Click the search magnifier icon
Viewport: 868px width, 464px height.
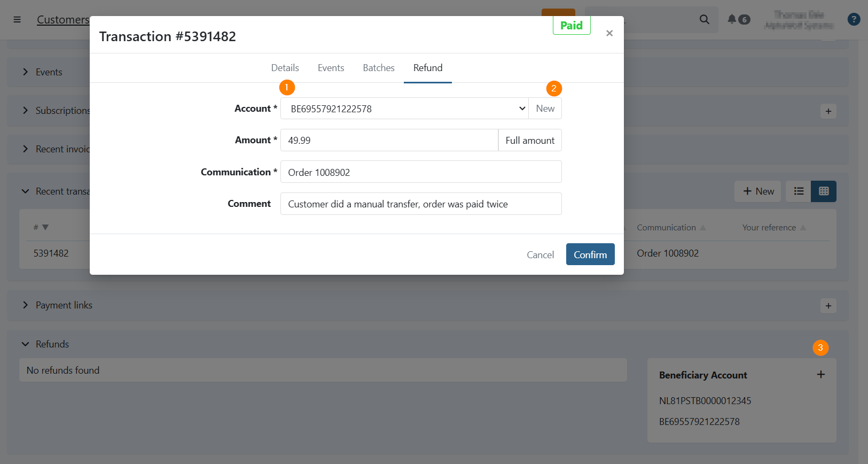(705, 20)
